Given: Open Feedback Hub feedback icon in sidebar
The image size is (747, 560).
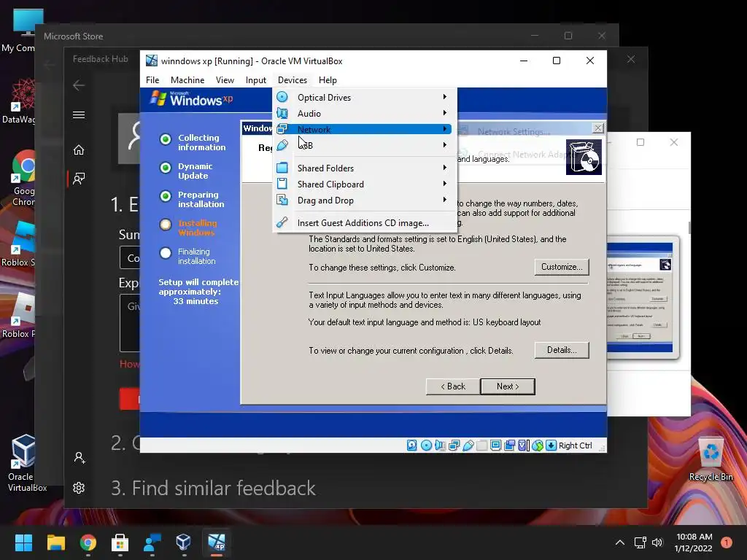Looking at the screenshot, I should pos(79,179).
